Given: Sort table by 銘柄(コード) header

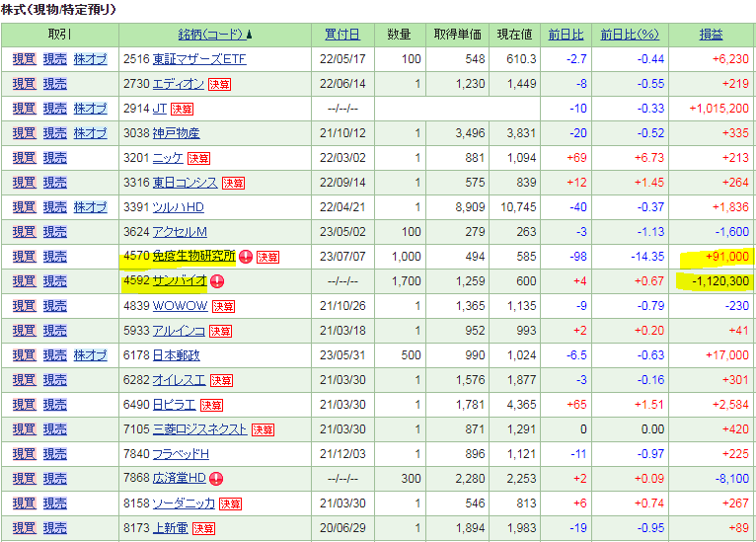Looking at the screenshot, I should click(x=212, y=35).
